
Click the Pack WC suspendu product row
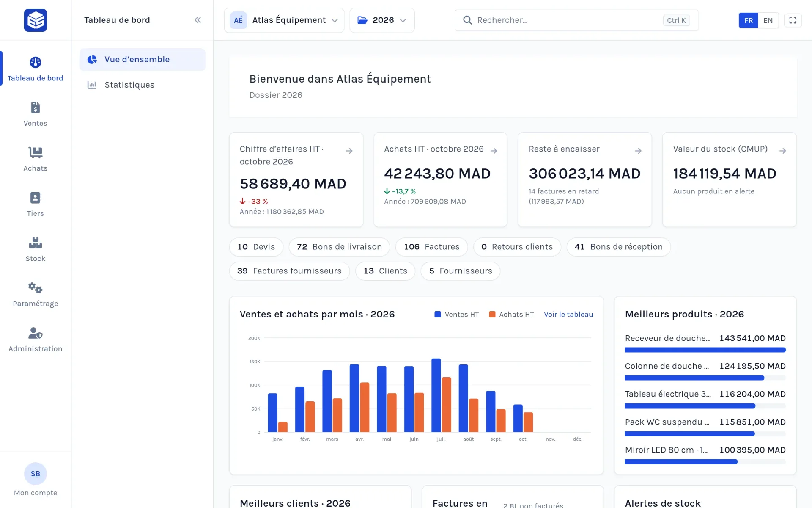click(x=705, y=427)
